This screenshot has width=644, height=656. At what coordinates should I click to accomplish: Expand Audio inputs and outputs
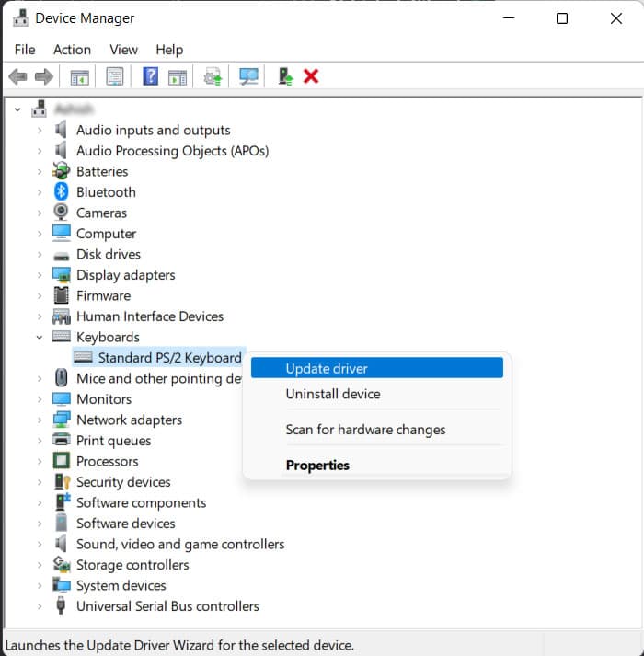(40, 130)
